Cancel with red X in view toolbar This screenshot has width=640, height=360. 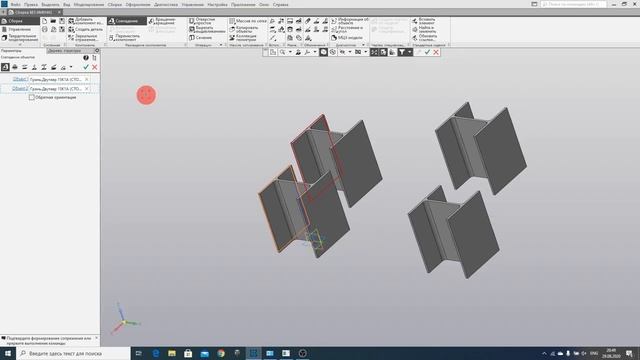tap(436, 52)
